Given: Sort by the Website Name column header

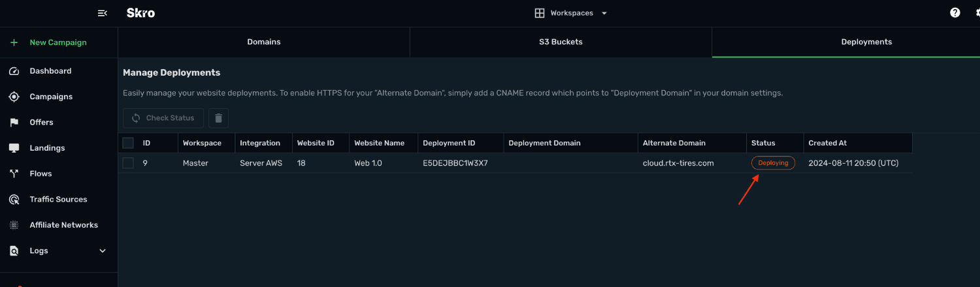Looking at the screenshot, I should pos(380,143).
